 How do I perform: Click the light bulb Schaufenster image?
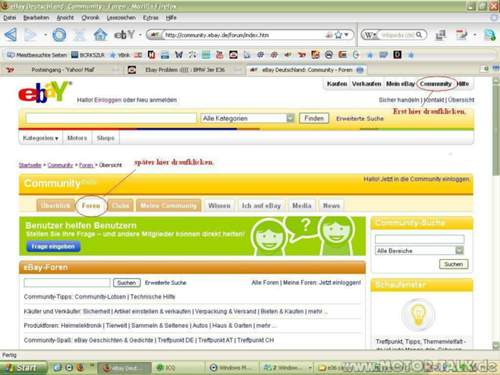click(x=417, y=314)
